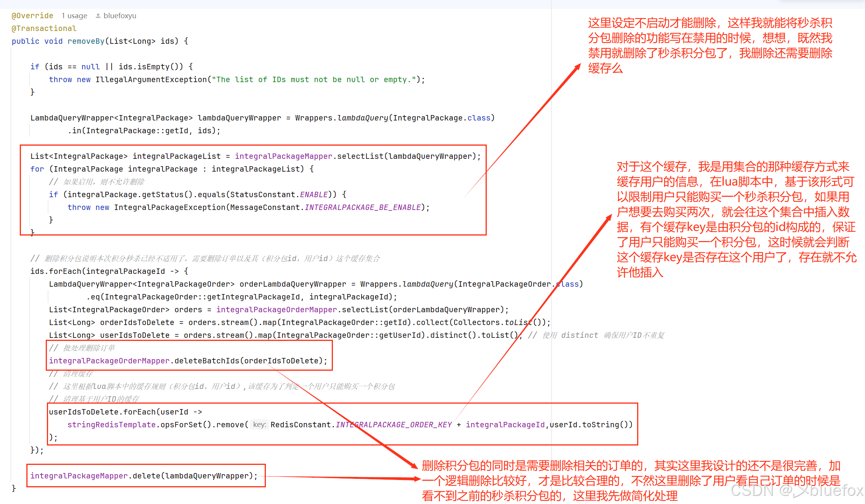Click the bluefoxyu author hint

click(120, 16)
